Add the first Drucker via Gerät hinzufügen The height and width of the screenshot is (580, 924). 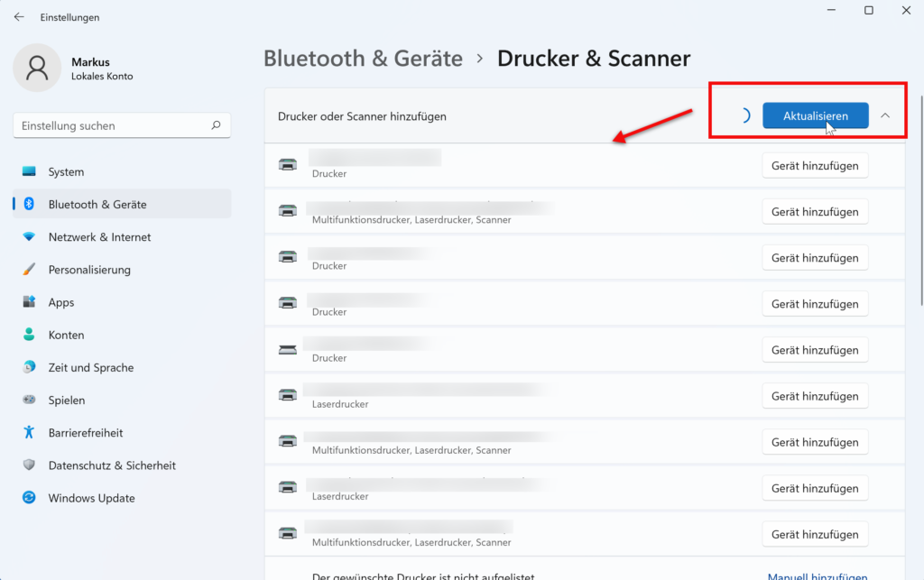point(815,165)
